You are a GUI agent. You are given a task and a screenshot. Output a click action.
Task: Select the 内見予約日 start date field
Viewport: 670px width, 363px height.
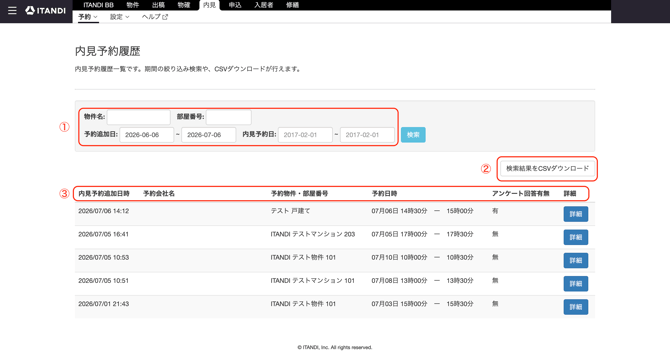(x=305, y=135)
